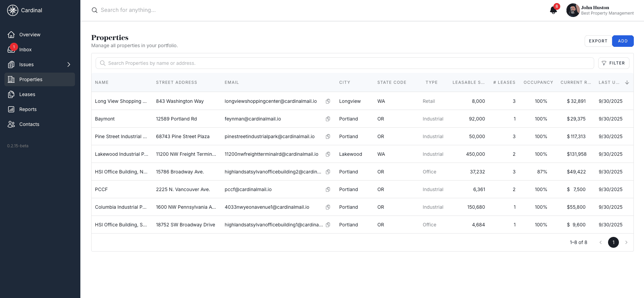Click the Overview home icon

(11, 35)
